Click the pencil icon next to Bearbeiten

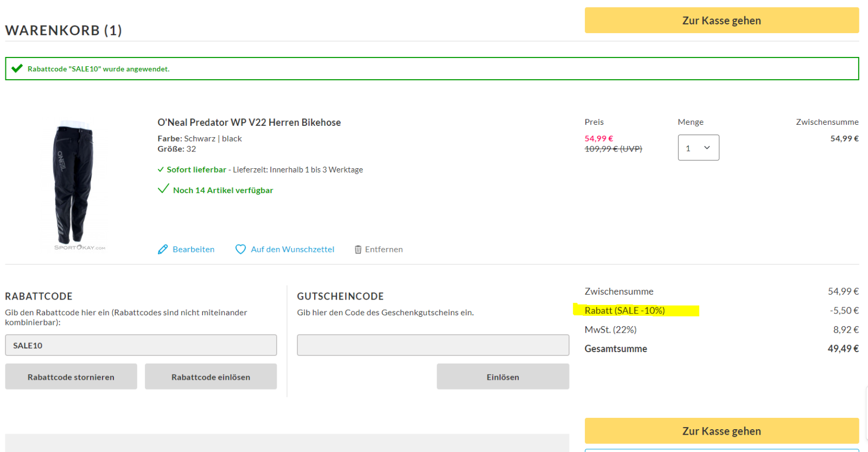[x=163, y=250]
